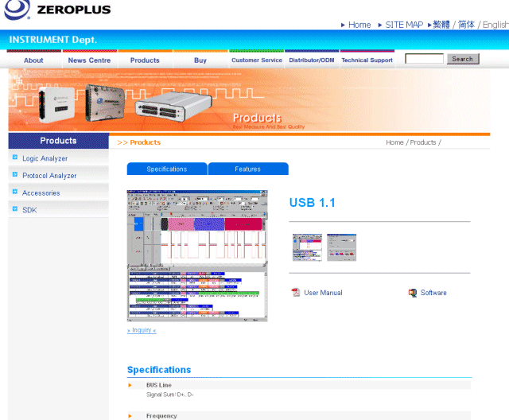Screen dimensions: 509x420
Task: Click the Inquiry link
Action: coord(142,330)
